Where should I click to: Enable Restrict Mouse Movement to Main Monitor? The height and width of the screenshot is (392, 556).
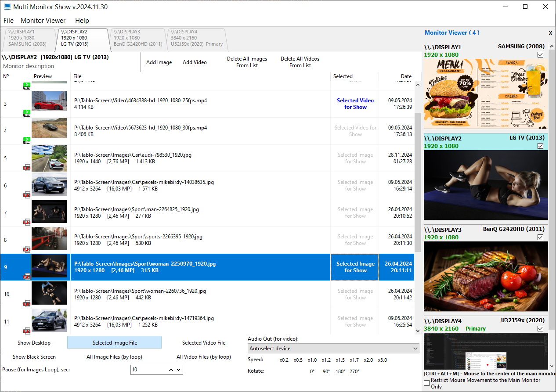coord(426,383)
